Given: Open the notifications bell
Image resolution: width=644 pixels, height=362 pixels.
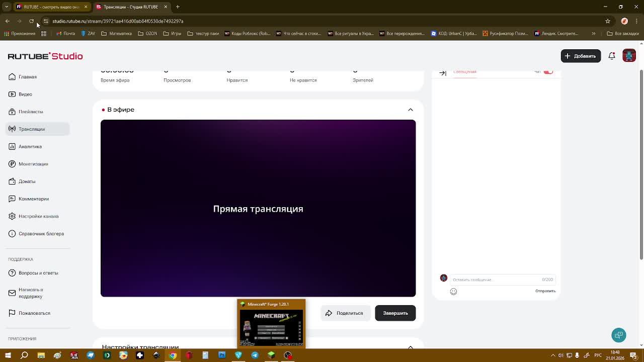Looking at the screenshot, I should (x=612, y=56).
